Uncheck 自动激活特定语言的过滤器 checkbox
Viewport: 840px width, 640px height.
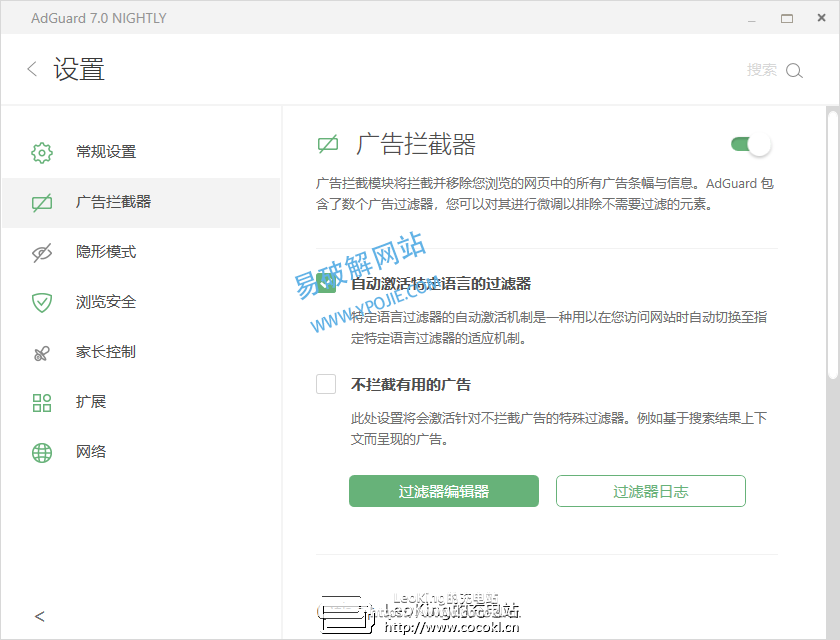326,283
